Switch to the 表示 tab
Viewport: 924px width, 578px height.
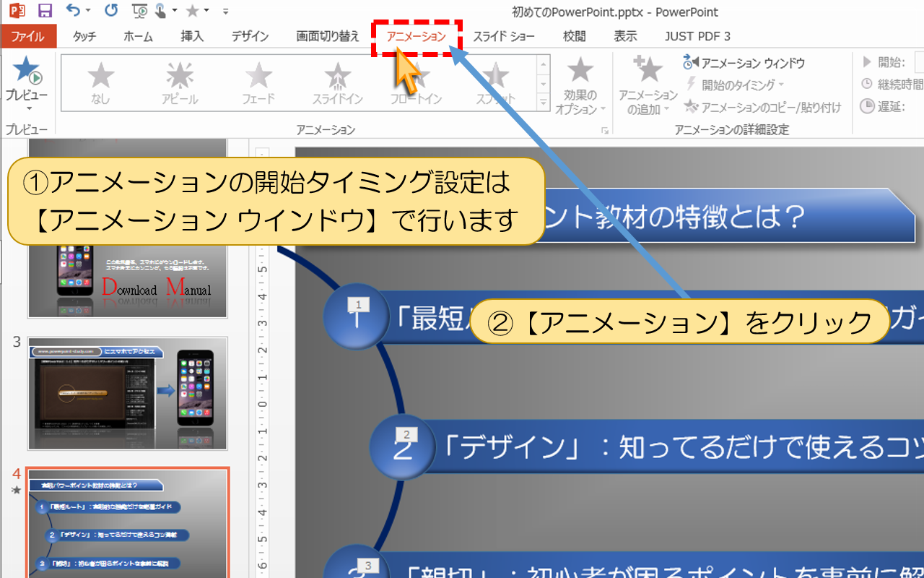(x=625, y=36)
